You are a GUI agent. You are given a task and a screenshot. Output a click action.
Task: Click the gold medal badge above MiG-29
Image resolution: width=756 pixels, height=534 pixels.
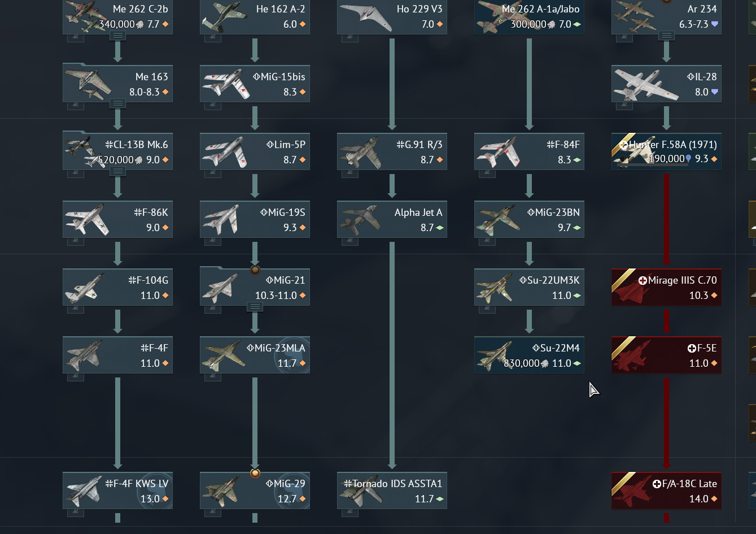pos(255,473)
